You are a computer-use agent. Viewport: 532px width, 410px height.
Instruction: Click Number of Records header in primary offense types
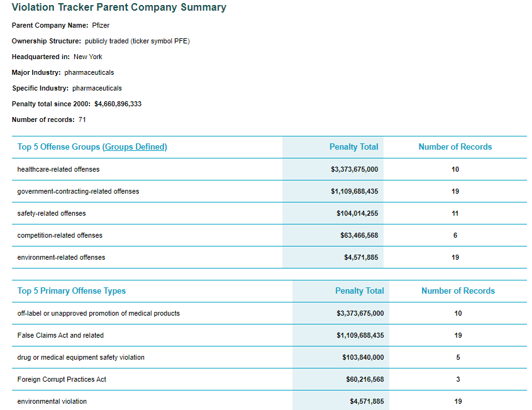coord(458,291)
